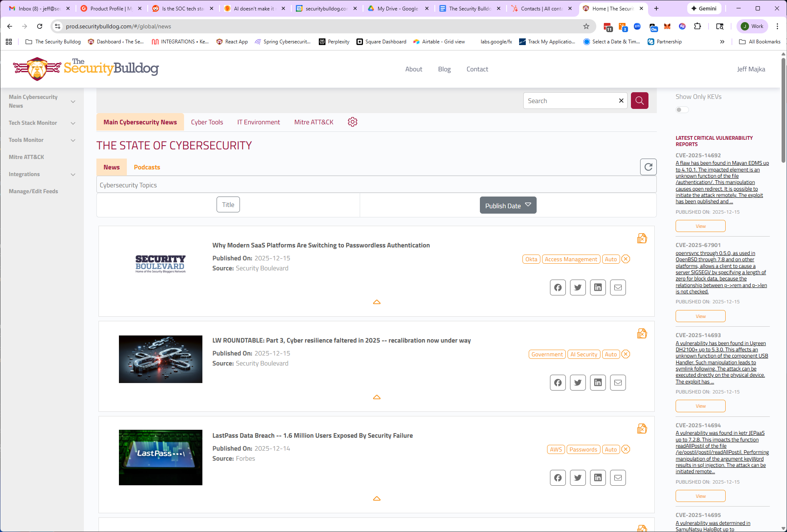View CVE-2025-14692 vulnerability report
787x532 pixels.
[700, 226]
